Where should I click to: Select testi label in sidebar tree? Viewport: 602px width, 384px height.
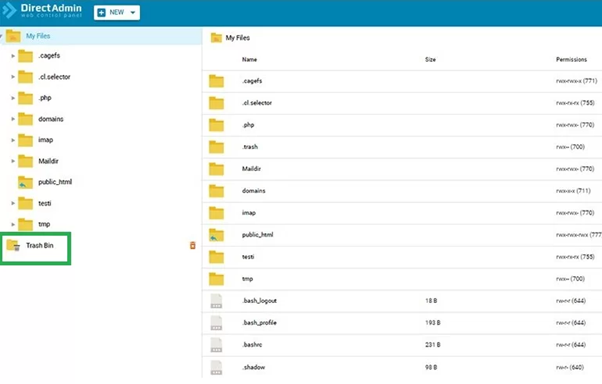pos(45,203)
